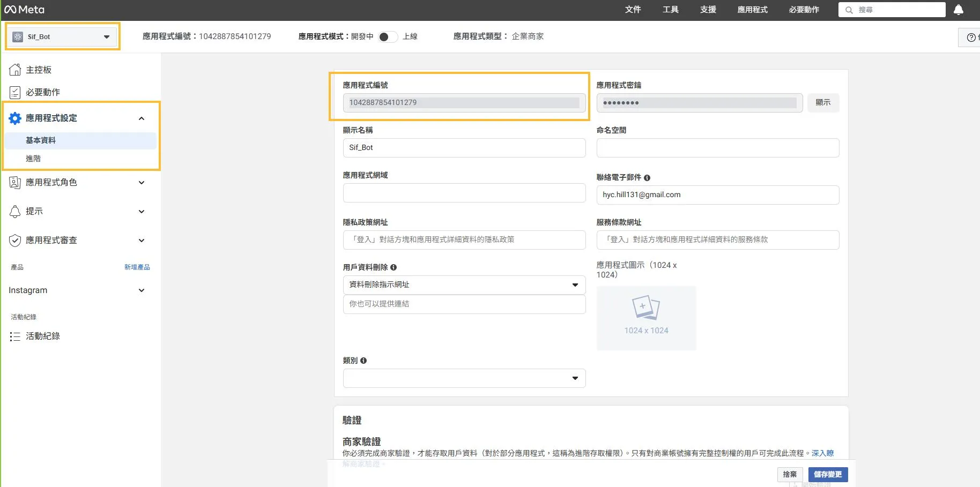Image resolution: width=980 pixels, height=487 pixels.
Task: Click the notification bell at top right
Action: [959, 9]
